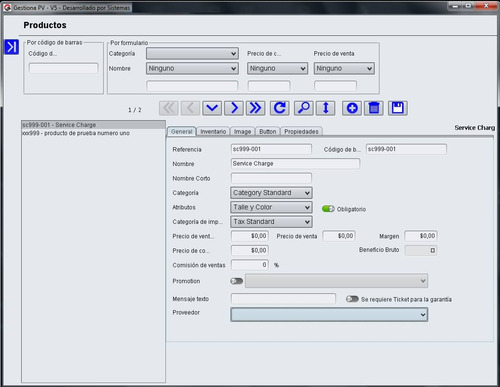Open Precio de compra Ninguno dropdown

[277, 68]
